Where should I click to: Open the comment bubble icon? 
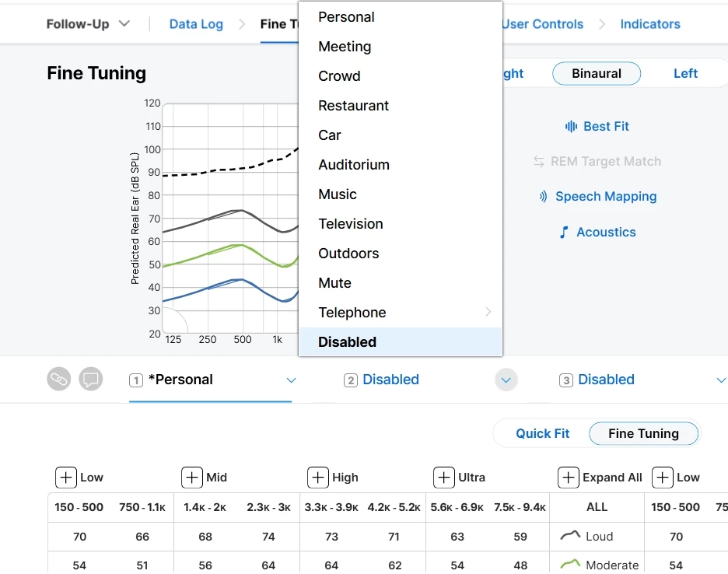tap(91, 379)
